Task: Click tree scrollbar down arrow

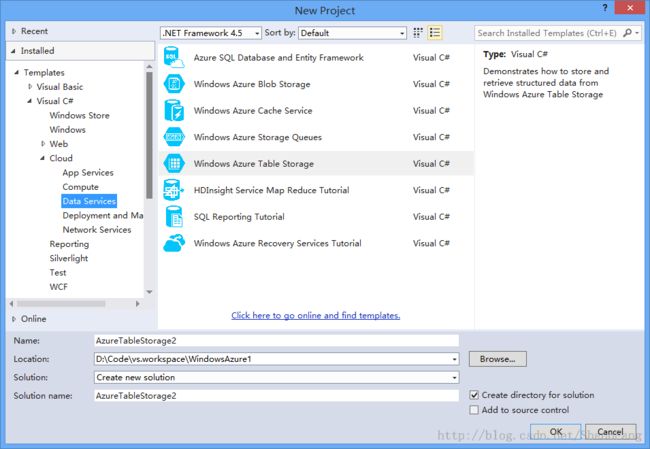Action: [149, 292]
